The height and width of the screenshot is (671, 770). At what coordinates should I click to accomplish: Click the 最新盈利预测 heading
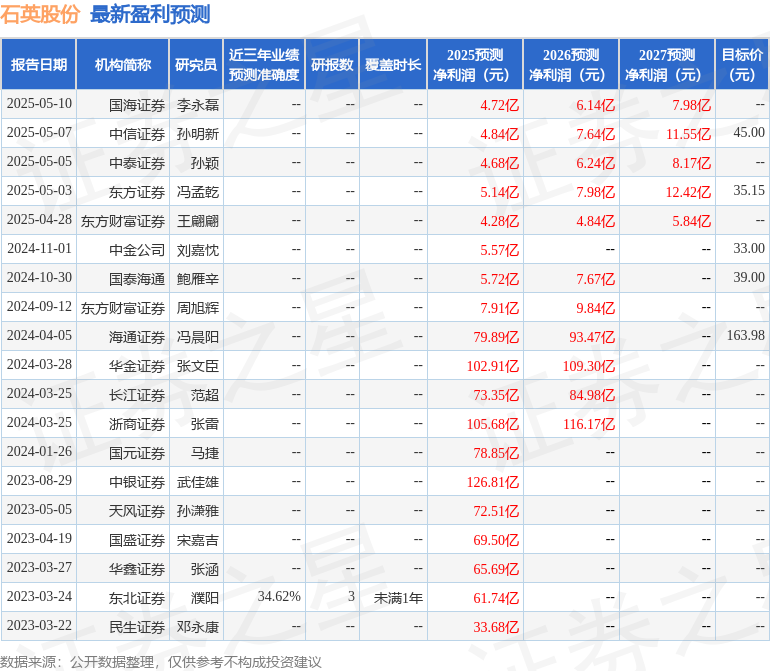tap(150, 14)
